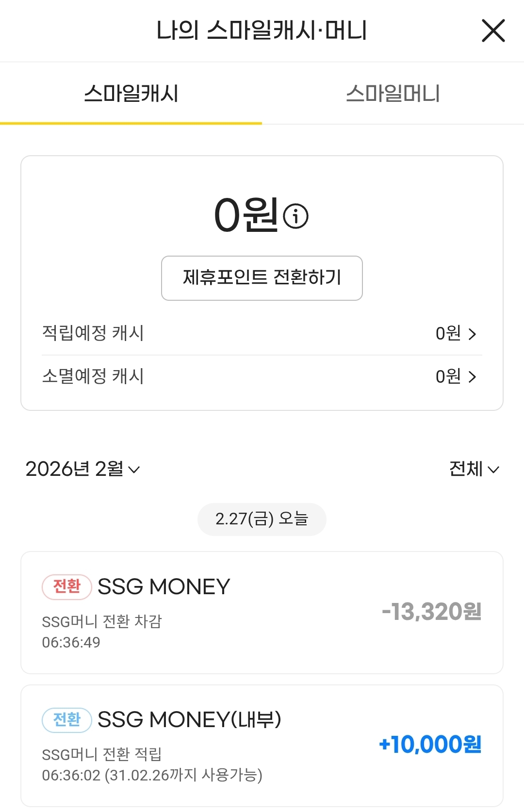Open the 적립예정 캐시 chevron arrow
The image size is (524, 812).
(472, 334)
